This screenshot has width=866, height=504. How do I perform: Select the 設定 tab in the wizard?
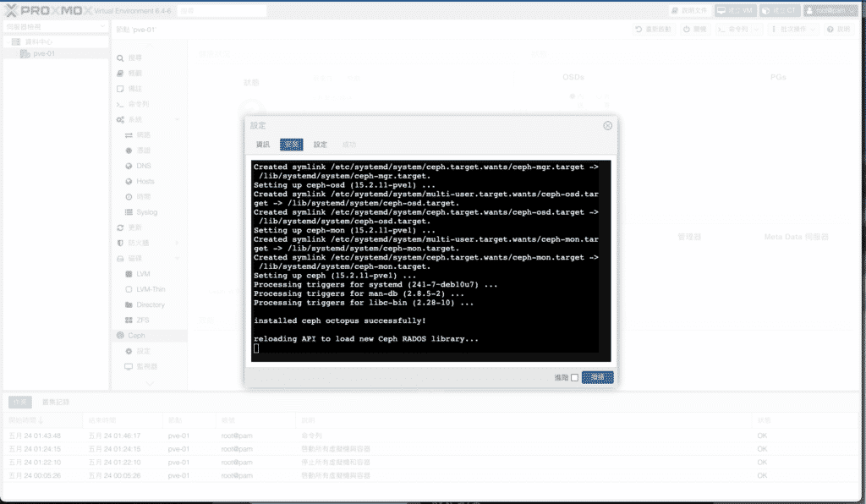point(321,145)
